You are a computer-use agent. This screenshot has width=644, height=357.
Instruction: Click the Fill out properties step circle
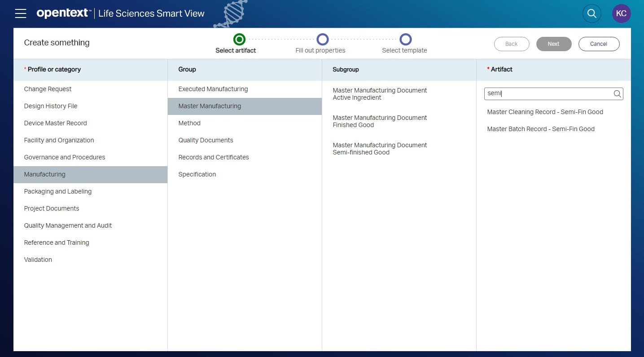(323, 40)
